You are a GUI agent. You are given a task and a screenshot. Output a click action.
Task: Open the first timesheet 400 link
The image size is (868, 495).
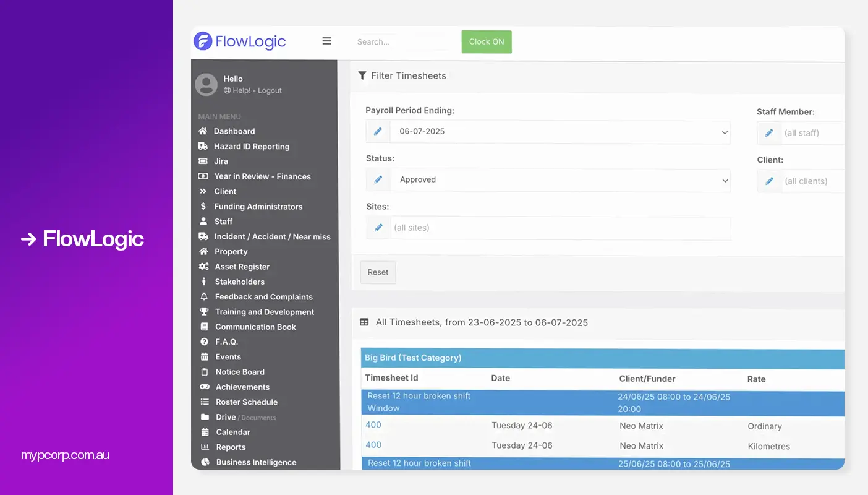[x=373, y=425]
